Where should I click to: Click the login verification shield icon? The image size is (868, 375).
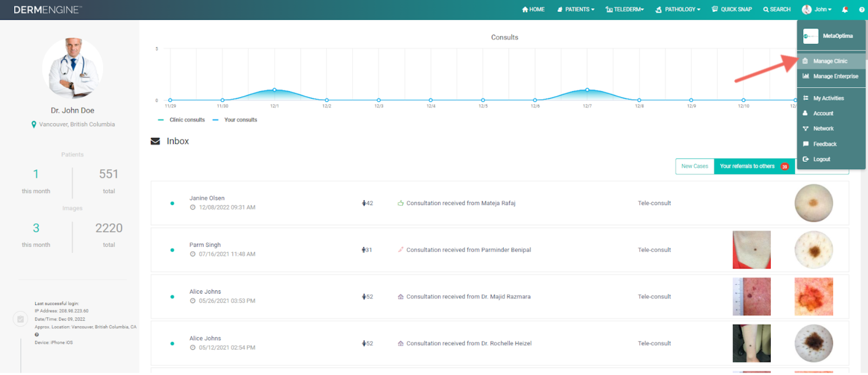(20, 319)
